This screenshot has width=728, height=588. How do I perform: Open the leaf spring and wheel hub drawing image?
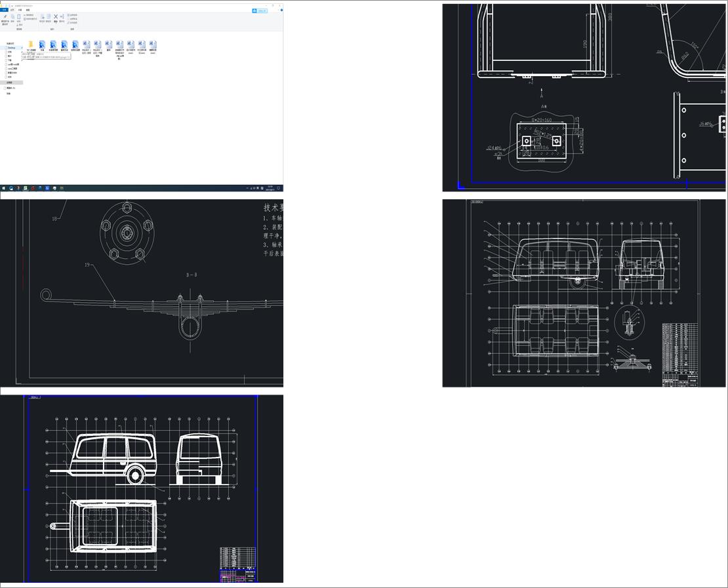click(142, 293)
